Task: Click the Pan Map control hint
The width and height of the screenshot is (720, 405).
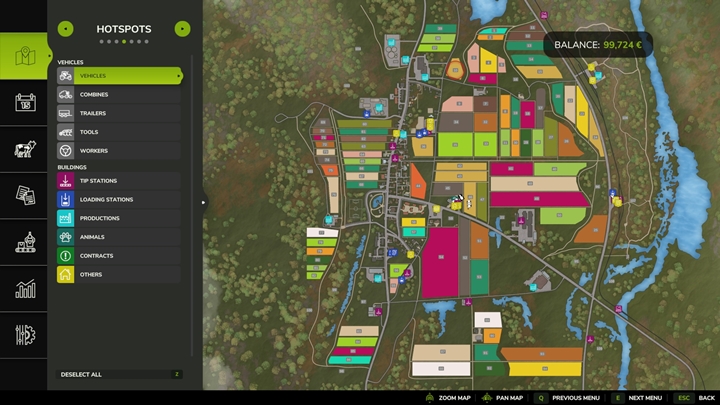Action: [502, 398]
